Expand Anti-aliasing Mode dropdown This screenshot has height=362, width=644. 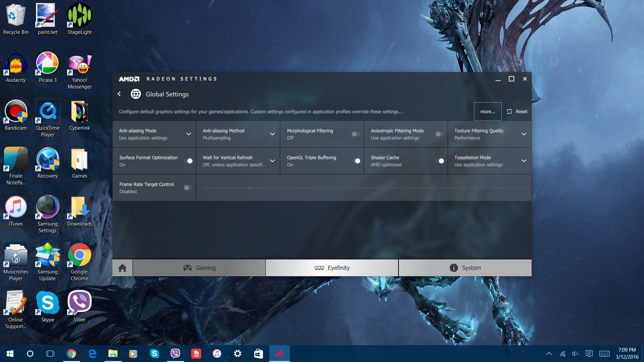[x=189, y=134]
